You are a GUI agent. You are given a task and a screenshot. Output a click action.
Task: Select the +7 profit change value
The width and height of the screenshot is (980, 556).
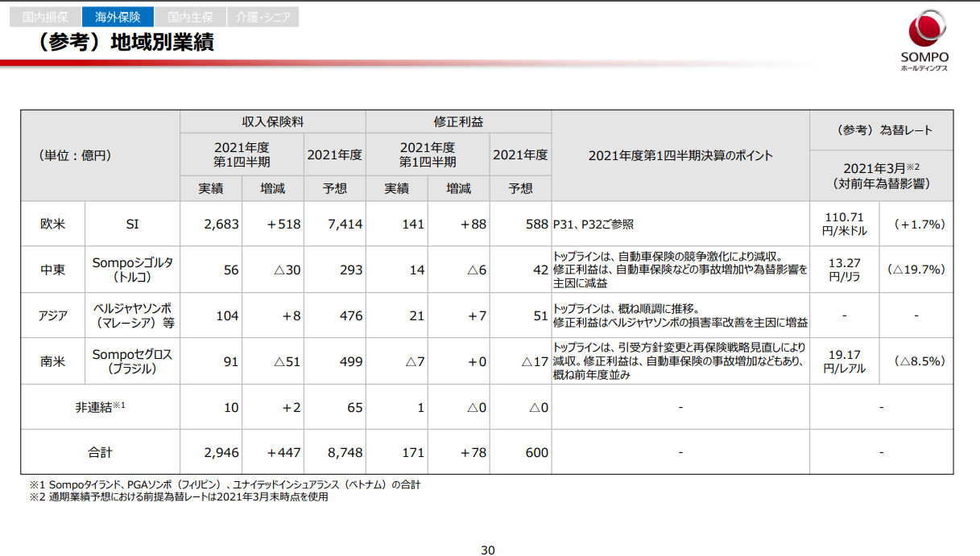tap(478, 315)
